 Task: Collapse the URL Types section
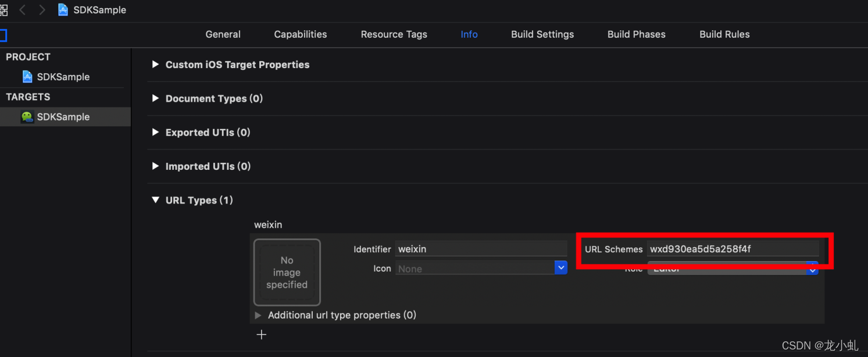[155, 200]
